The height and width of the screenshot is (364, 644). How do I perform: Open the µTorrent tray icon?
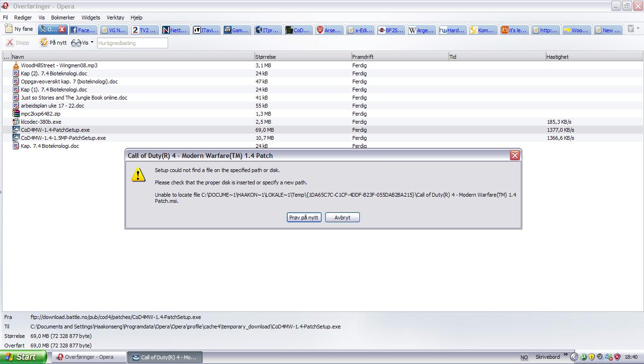coord(584,357)
